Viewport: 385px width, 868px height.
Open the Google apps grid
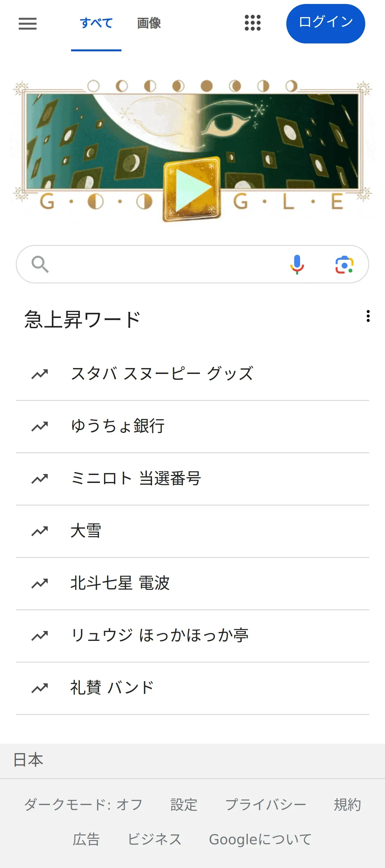pos(253,23)
